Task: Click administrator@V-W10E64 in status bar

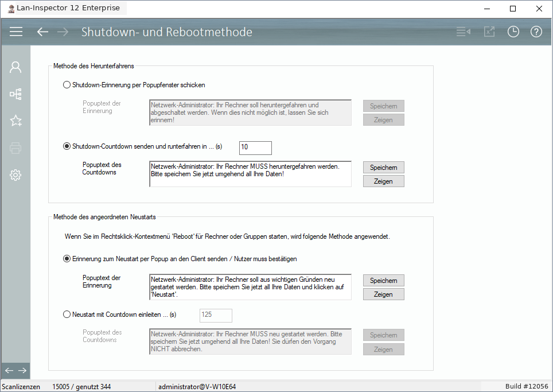Action: (x=197, y=387)
